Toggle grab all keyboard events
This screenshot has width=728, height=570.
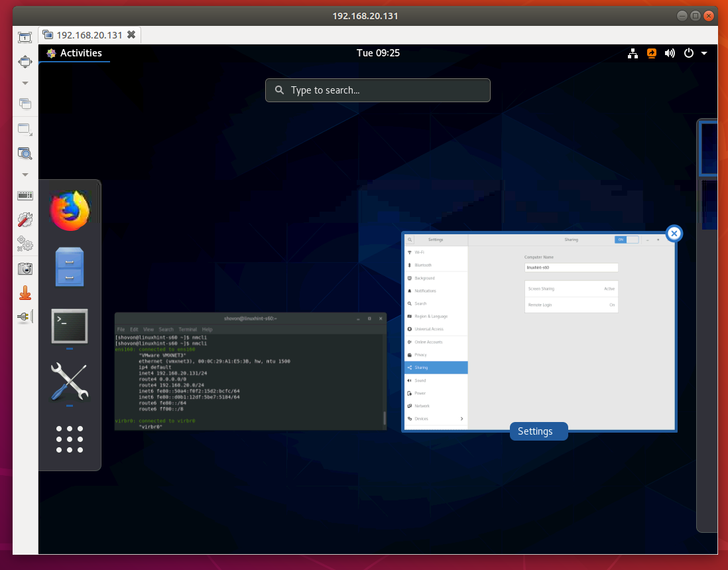[x=25, y=196]
